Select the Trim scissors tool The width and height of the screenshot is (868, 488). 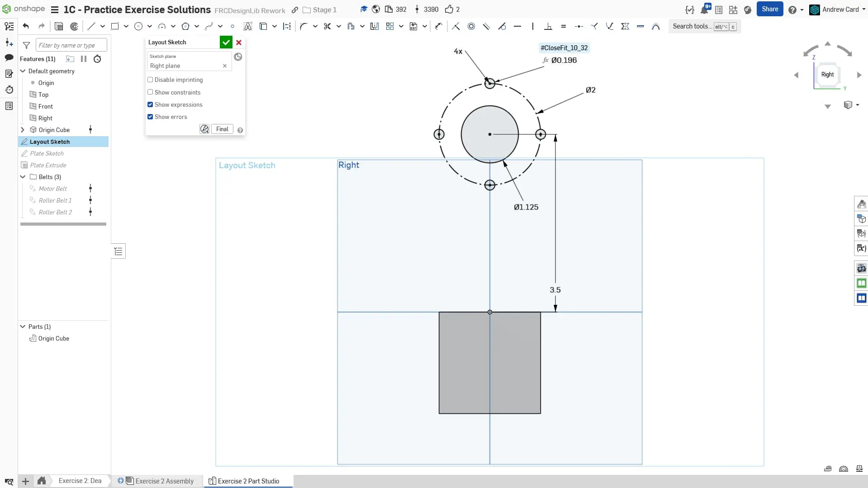327,26
